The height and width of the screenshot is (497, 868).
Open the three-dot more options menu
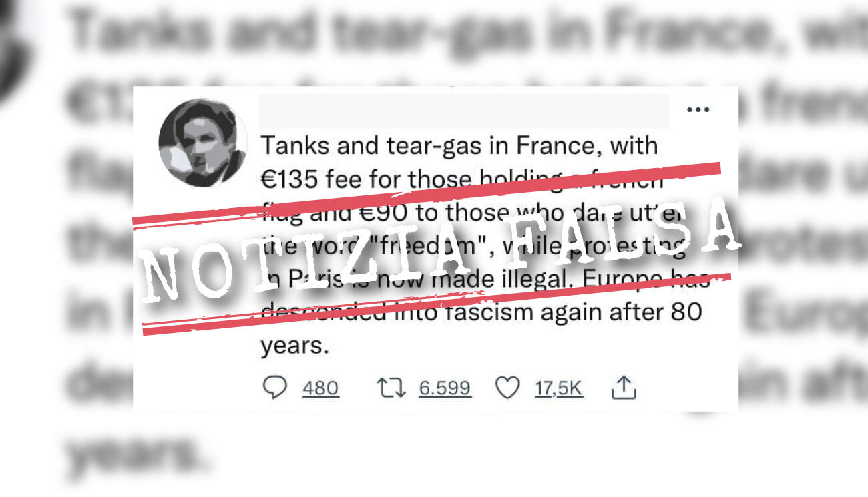[698, 109]
